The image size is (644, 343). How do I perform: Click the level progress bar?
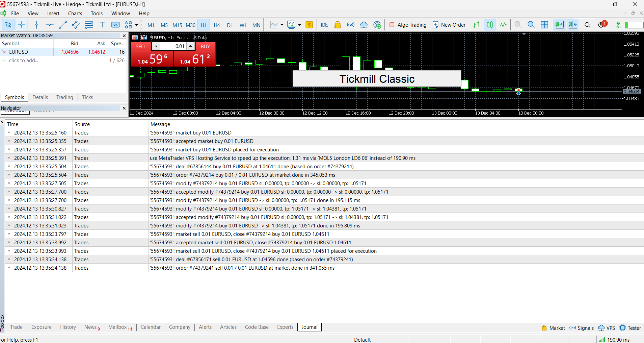(x=634, y=25)
